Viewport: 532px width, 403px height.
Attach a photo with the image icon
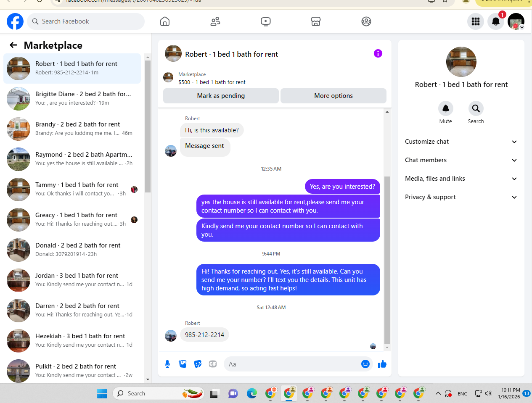click(x=183, y=364)
